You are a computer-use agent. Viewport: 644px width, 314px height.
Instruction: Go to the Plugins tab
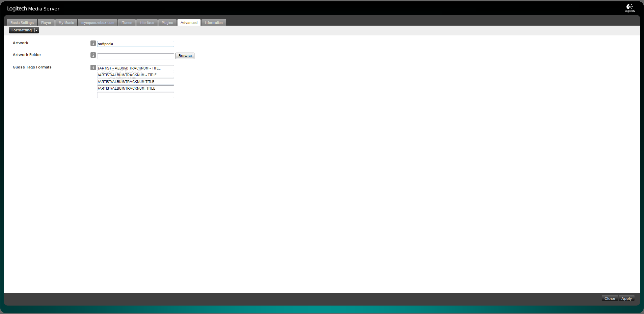[167, 23]
